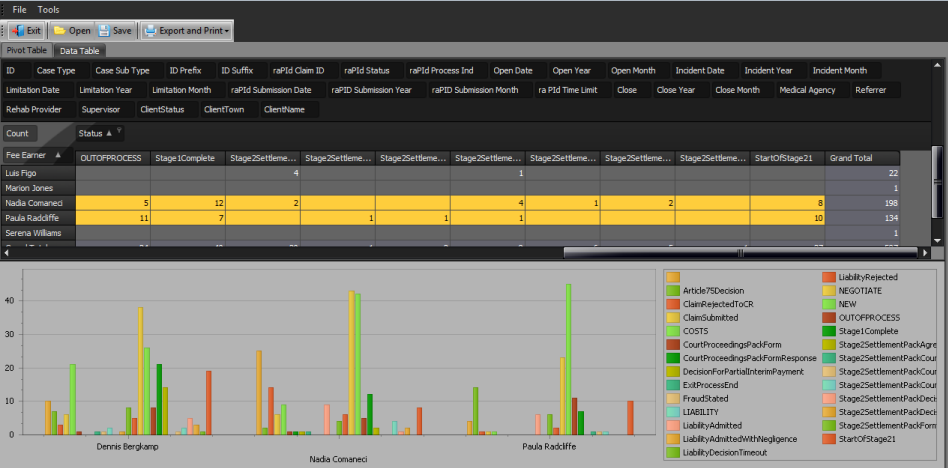
Task: Click the filter icon on Status field
Action: pyautogui.click(x=119, y=132)
